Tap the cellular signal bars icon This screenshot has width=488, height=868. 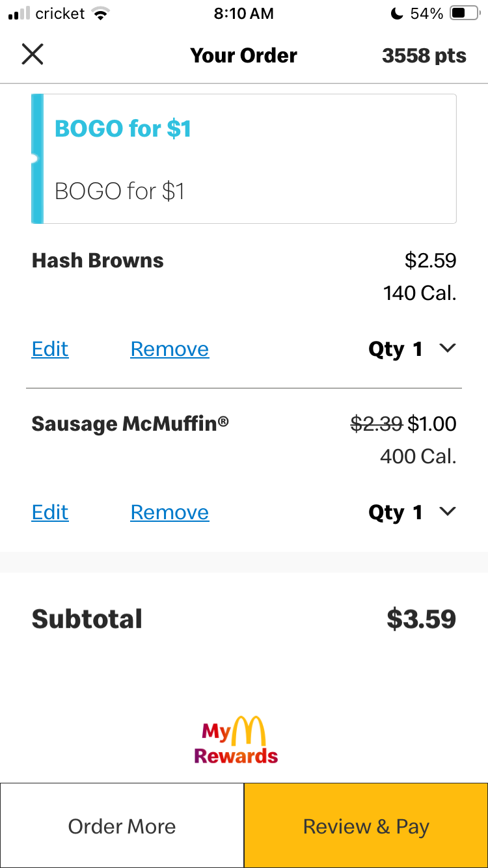[x=19, y=14]
